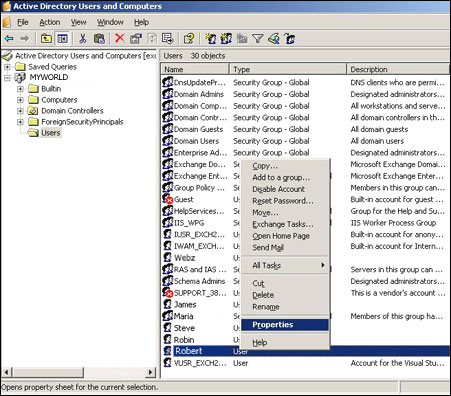
Task: Click the Cut scissors toolbar icon
Action: [83, 39]
